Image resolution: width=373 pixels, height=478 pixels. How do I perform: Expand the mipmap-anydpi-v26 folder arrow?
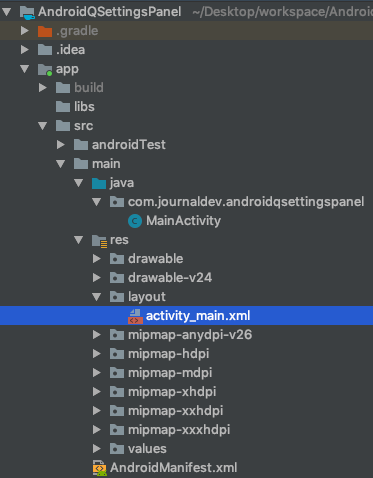97,335
